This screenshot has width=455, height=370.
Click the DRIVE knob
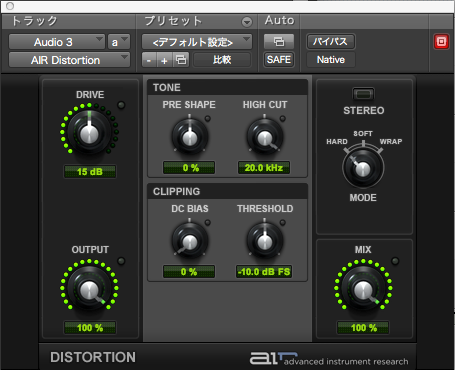click(89, 132)
